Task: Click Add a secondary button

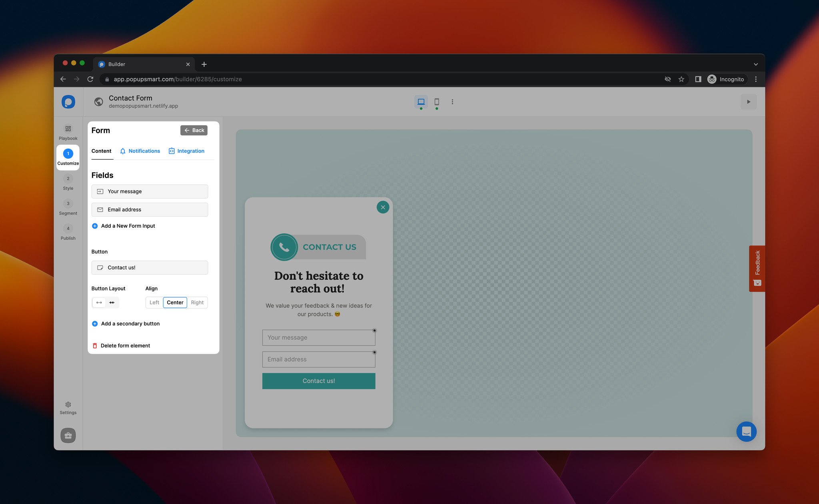Action: [x=130, y=323]
